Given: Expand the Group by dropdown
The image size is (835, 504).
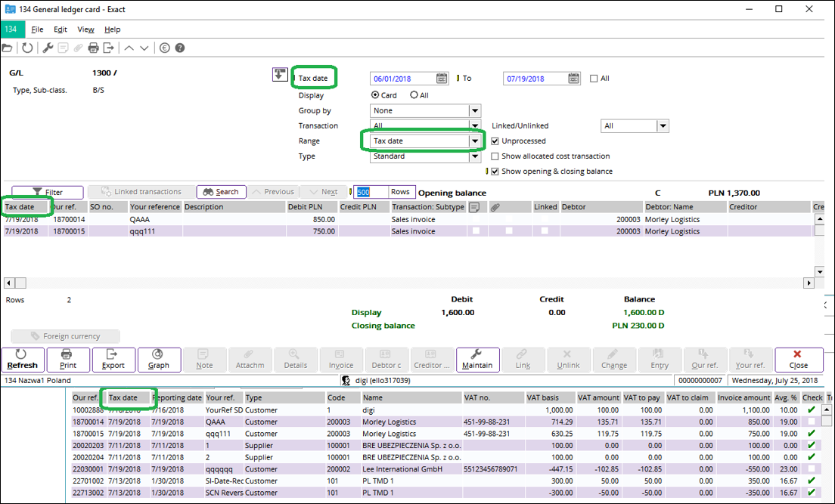Looking at the screenshot, I should [474, 111].
